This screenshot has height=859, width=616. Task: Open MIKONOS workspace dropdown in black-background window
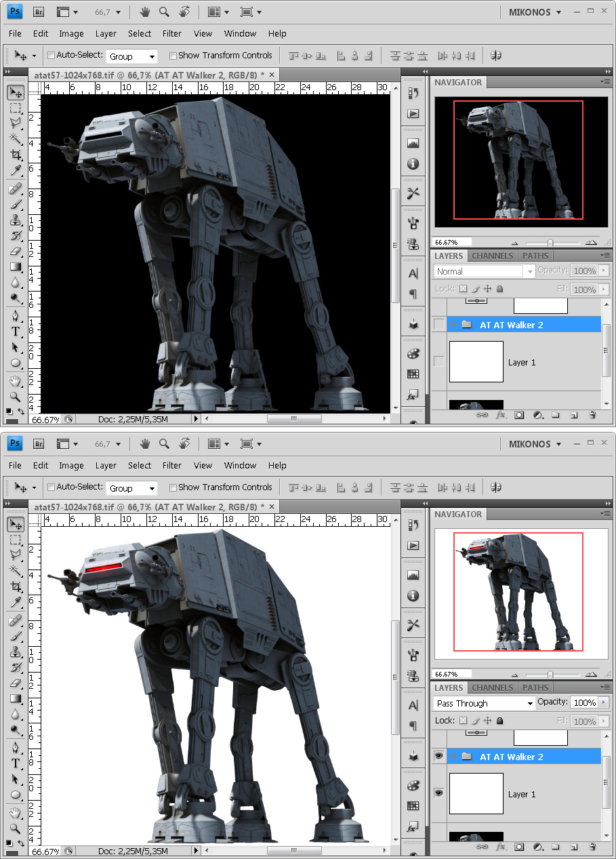click(535, 12)
